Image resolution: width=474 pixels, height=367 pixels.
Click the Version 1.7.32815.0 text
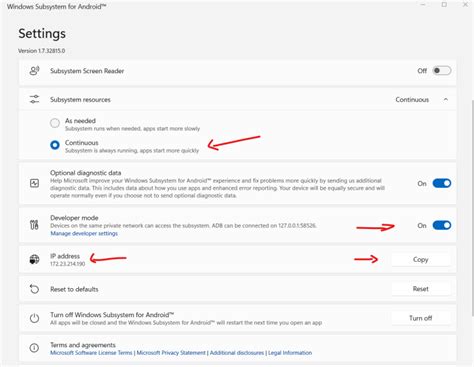pyautogui.click(x=42, y=51)
